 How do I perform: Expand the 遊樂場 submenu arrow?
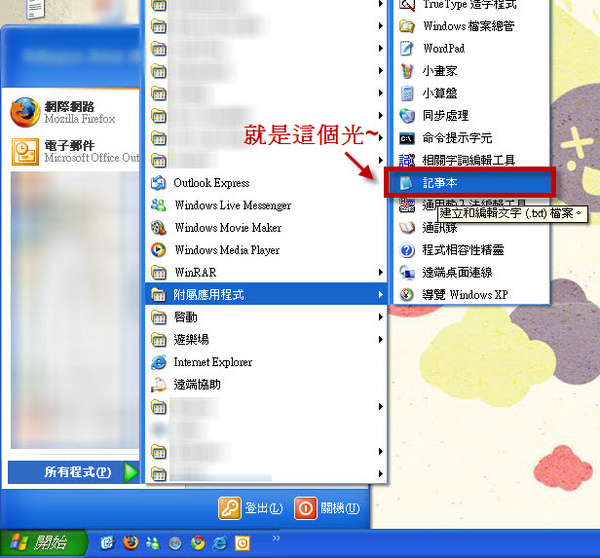coord(380,339)
